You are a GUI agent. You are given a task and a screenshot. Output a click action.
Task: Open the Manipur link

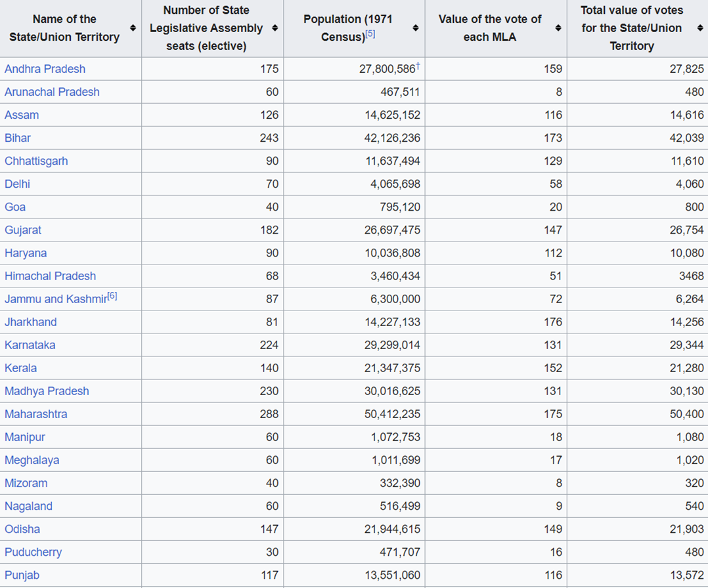point(25,437)
